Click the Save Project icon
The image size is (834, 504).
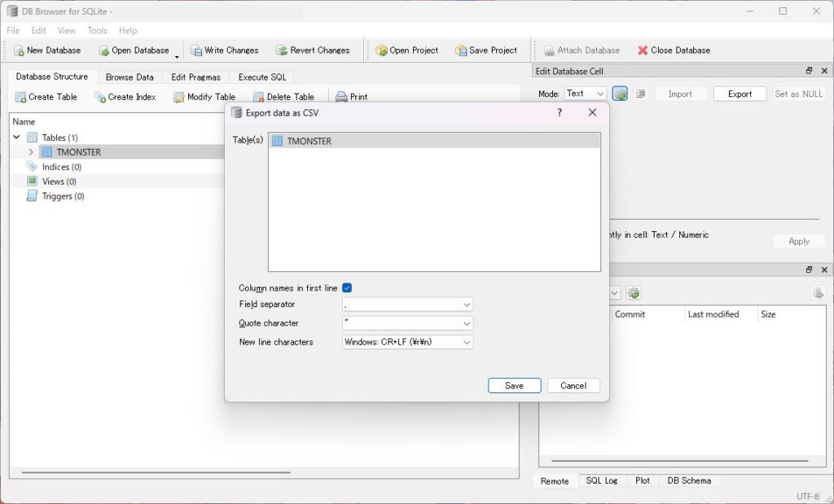point(461,50)
